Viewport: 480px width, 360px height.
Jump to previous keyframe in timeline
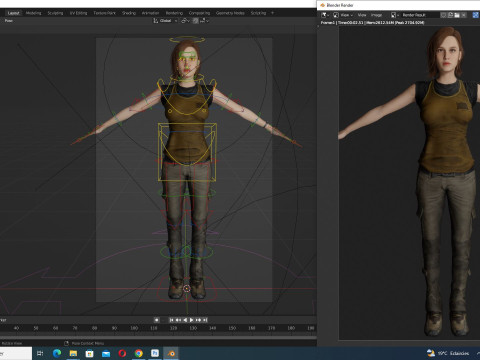tap(178, 320)
